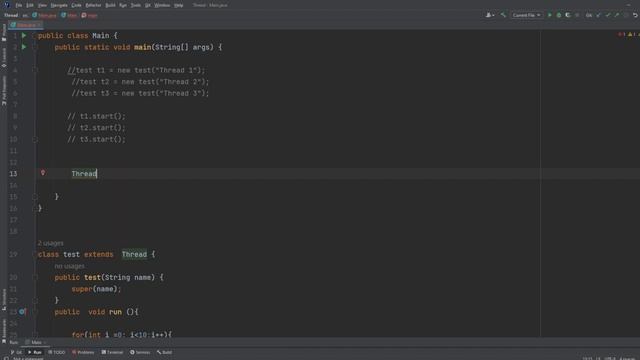Screen dimensions: 640x360
Task: Open the Edit menu
Action: pyautogui.click(x=30, y=5)
